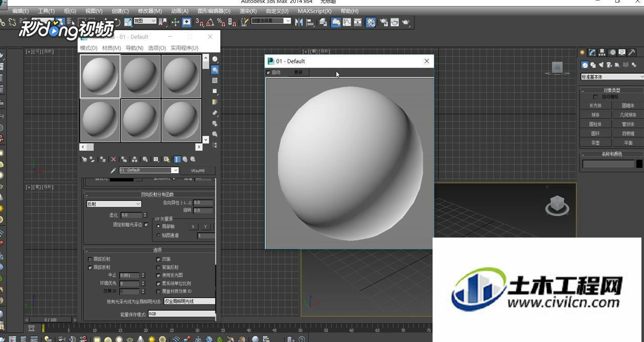This screenshot has width=644, height=342.
Task: Click the Mirror tool in main toolbar
Action: click(x=299, y=22)
